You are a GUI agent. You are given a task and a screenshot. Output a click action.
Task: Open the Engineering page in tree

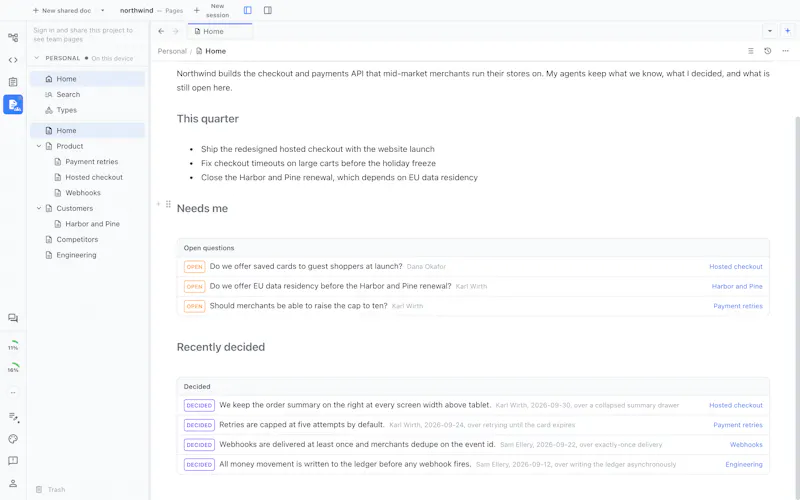pos(76,255)
